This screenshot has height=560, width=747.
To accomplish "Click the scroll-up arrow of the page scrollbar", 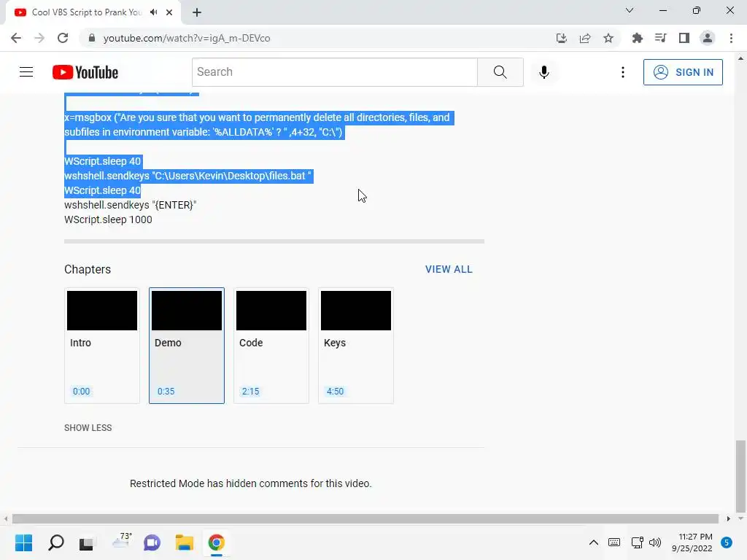I will coord(740,59).
